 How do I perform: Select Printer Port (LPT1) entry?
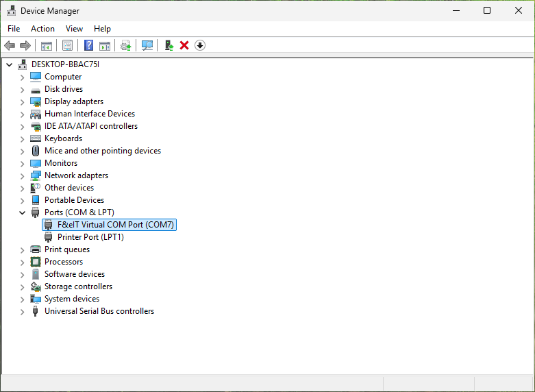click(90, 237)
